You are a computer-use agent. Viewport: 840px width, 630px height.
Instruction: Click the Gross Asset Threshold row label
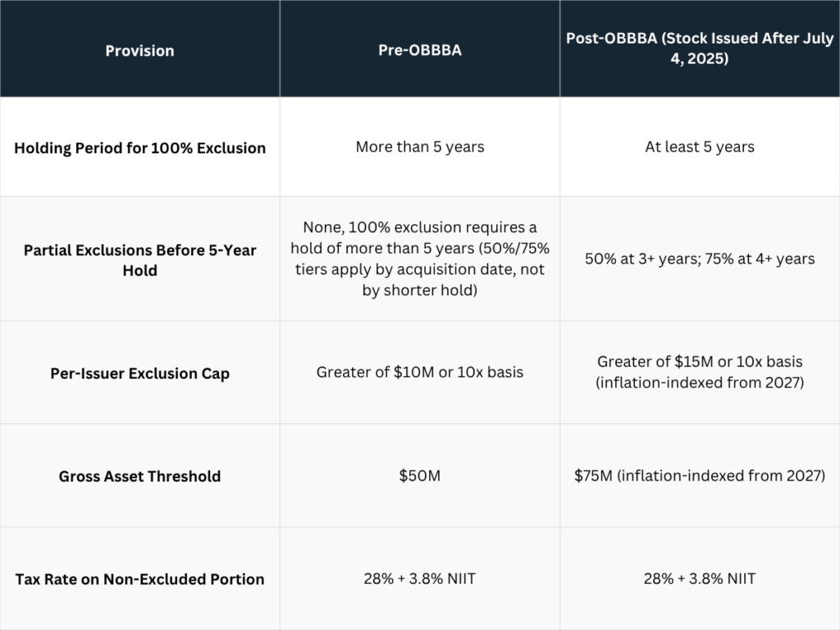(139, 477)
